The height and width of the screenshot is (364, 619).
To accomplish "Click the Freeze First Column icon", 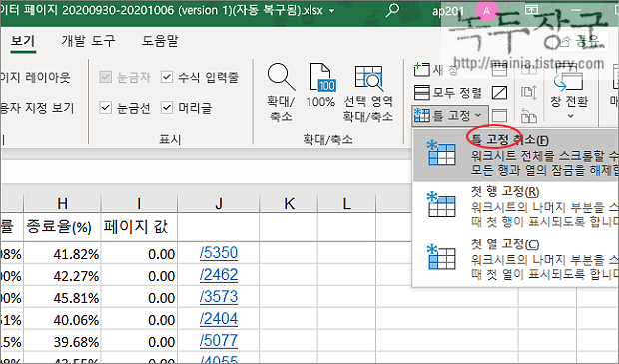I will [441, 256].
